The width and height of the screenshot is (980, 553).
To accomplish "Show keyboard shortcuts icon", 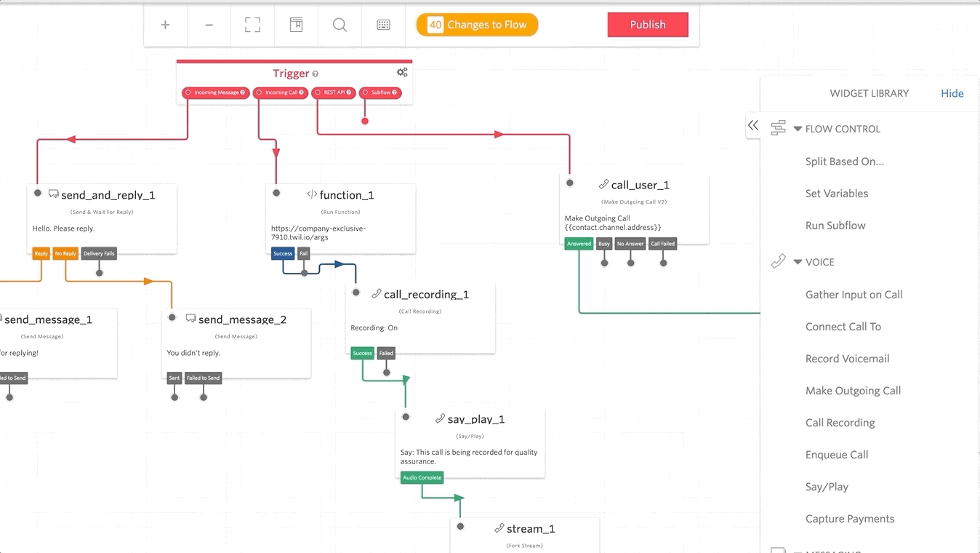I will click(383, 25).
